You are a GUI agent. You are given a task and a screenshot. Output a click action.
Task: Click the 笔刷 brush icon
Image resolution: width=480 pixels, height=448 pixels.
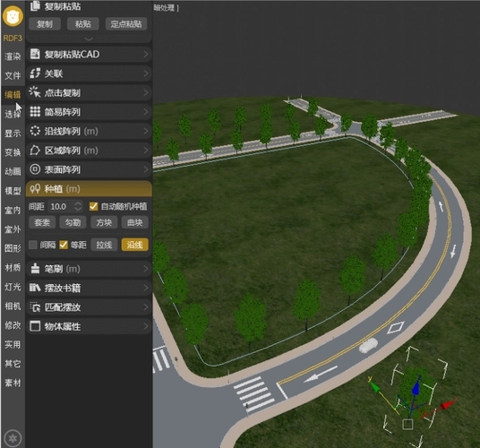click(x=35, y=269)
